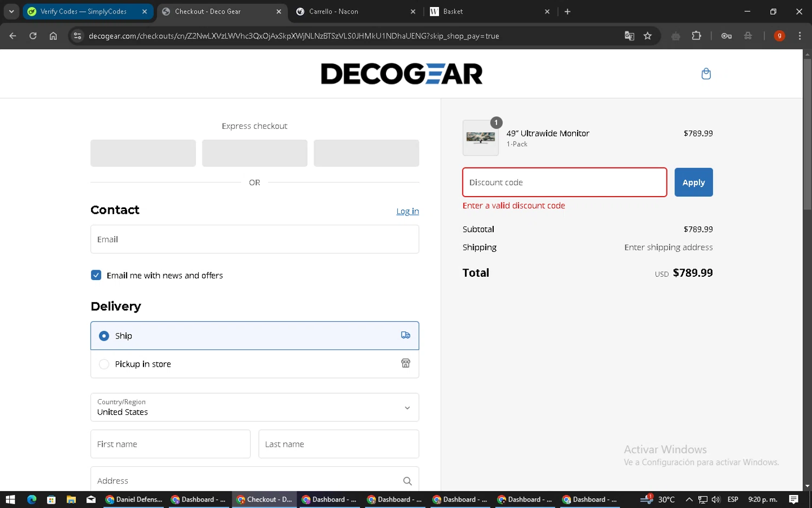812x508 pixels.
Task: Click the browser address bar URL
Action: [x=294, y=36]
